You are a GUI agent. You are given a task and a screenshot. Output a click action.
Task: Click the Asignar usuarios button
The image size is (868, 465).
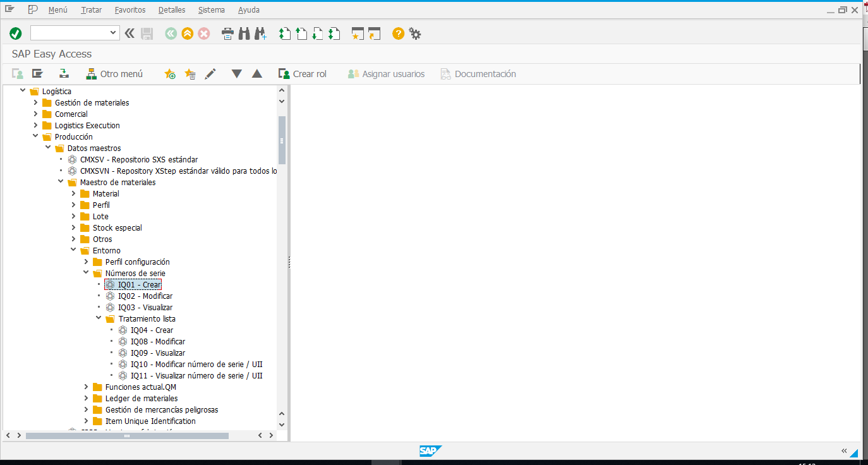coord(386,74)
